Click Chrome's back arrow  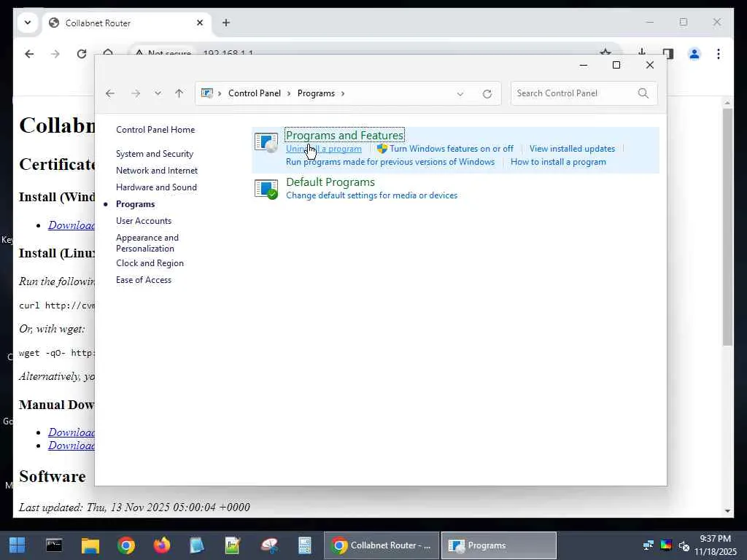click(29, 54)
